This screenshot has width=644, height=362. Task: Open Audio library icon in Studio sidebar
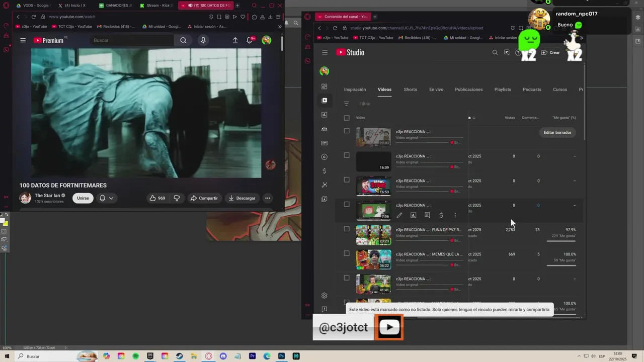point(325,199)
